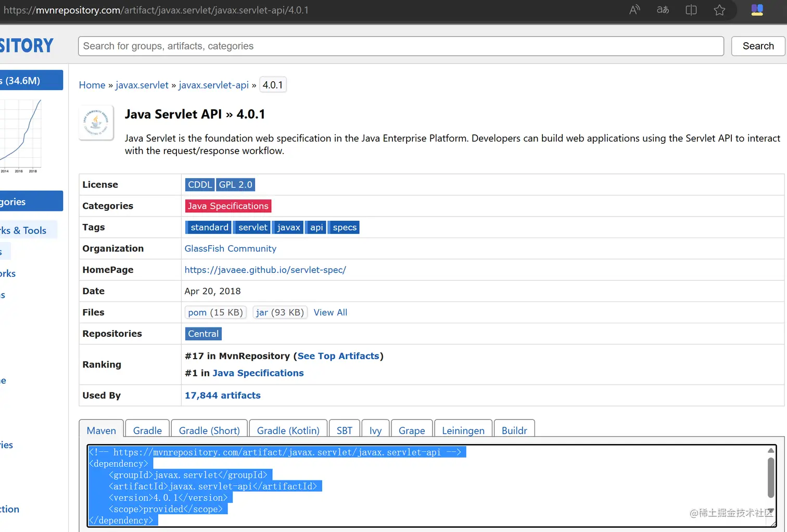The height and width of the screenshot is (532, 787).
Task: Open GlassFish Community organization link
Action: pyautogui.click(x=231, y=249)
